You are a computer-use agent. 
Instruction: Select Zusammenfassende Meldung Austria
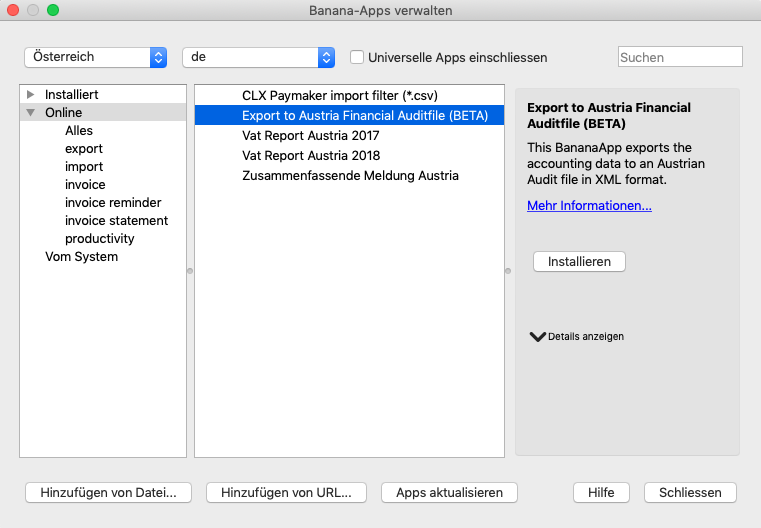pos(349,175)
